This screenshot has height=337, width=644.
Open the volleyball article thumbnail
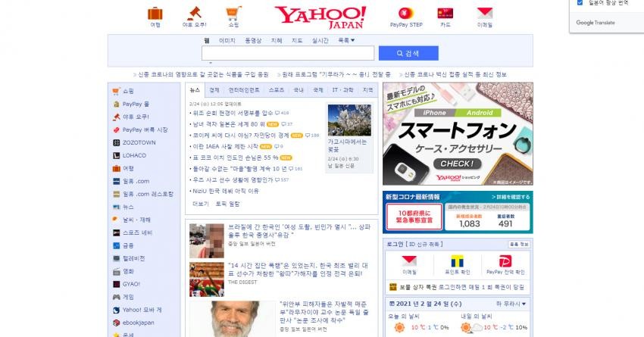207,279
